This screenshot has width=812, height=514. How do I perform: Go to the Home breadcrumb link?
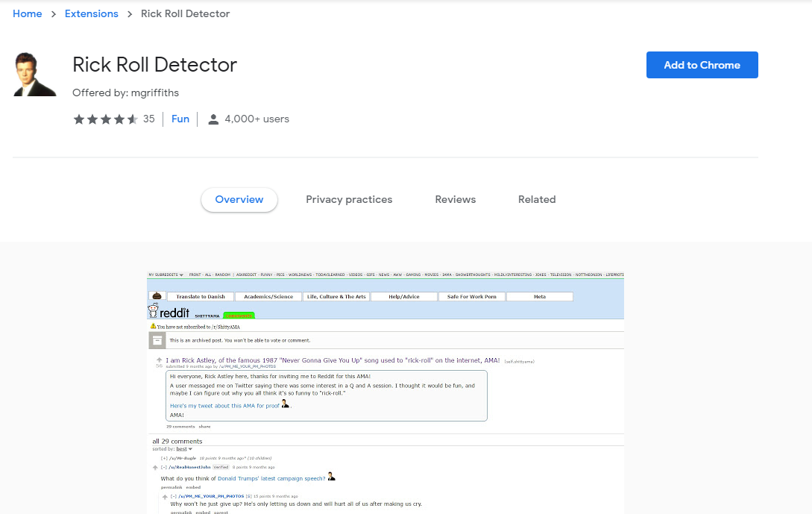[28, 14]
